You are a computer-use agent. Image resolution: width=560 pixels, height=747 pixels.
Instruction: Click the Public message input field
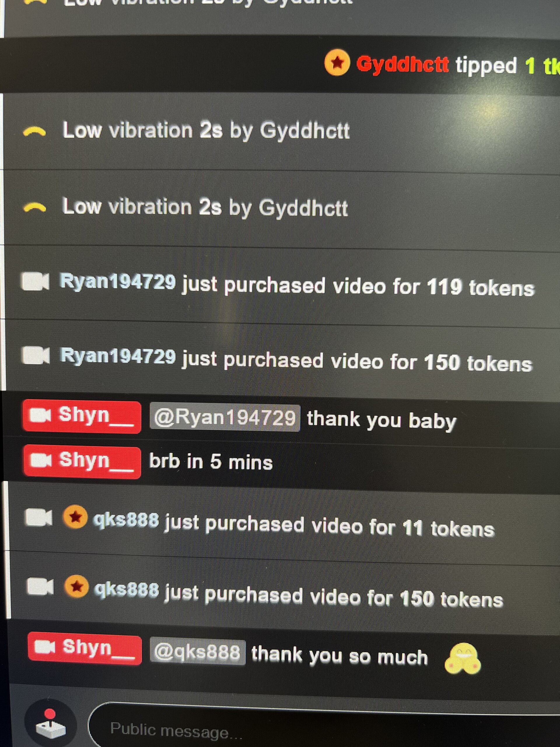[x=324, y=726]
